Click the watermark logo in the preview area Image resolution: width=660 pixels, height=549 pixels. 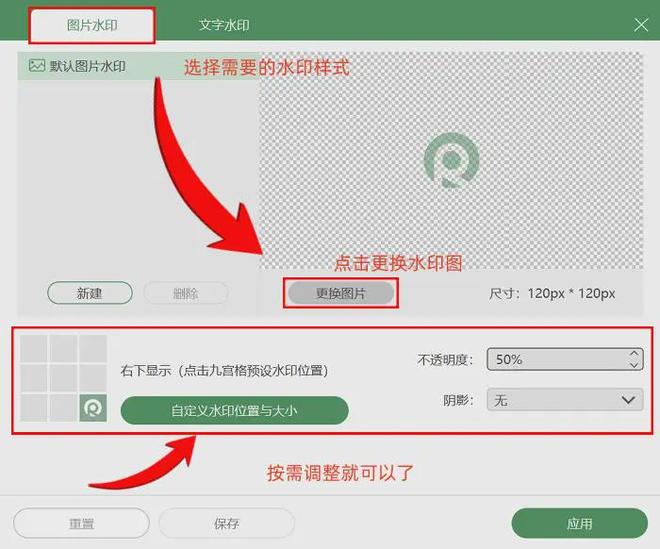coord(451,160)
